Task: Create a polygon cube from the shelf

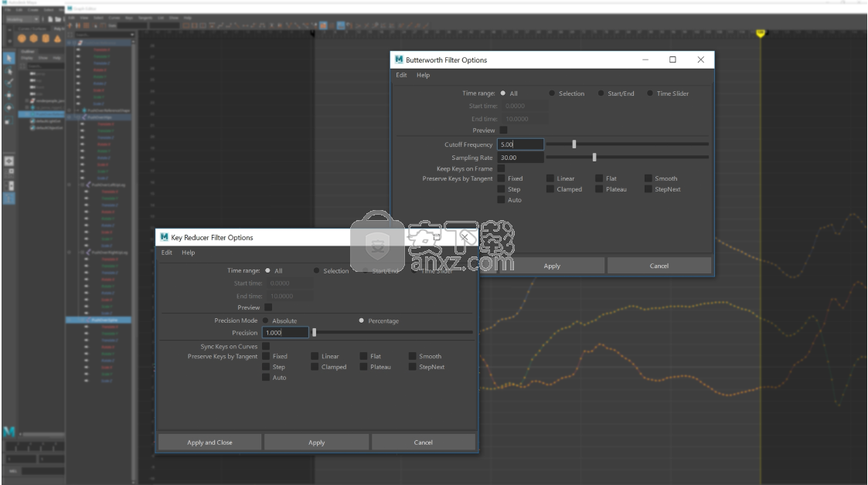Action: (34, 39)
